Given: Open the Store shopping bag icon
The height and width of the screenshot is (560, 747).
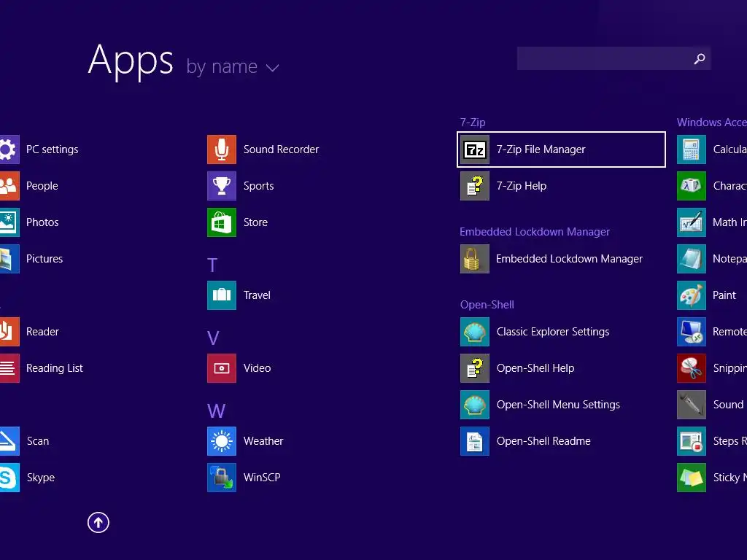Looking at the screenshot, I should click(x=222, y=222).
